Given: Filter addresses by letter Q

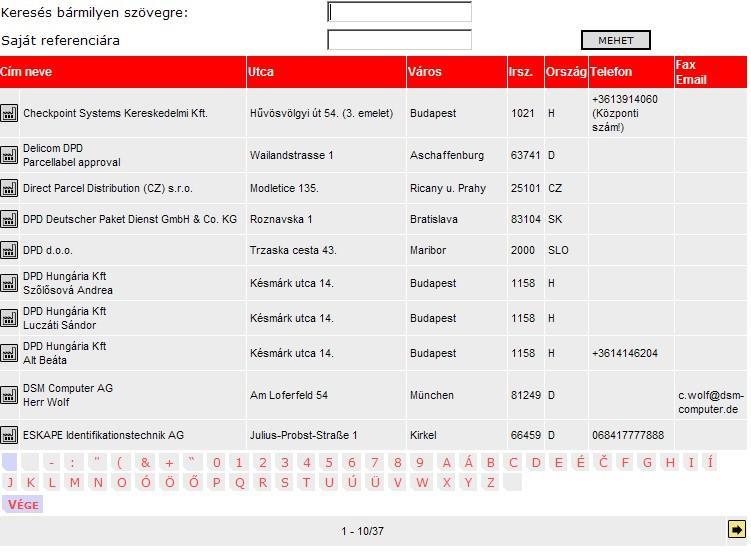Looking at the screenshot, I should click(239, 483).
